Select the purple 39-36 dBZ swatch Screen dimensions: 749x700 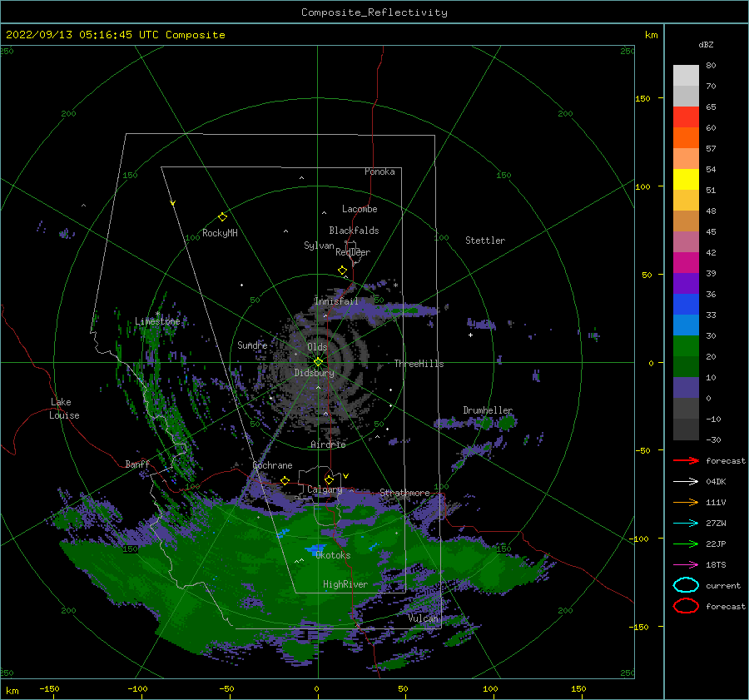(x=686, y=284)
